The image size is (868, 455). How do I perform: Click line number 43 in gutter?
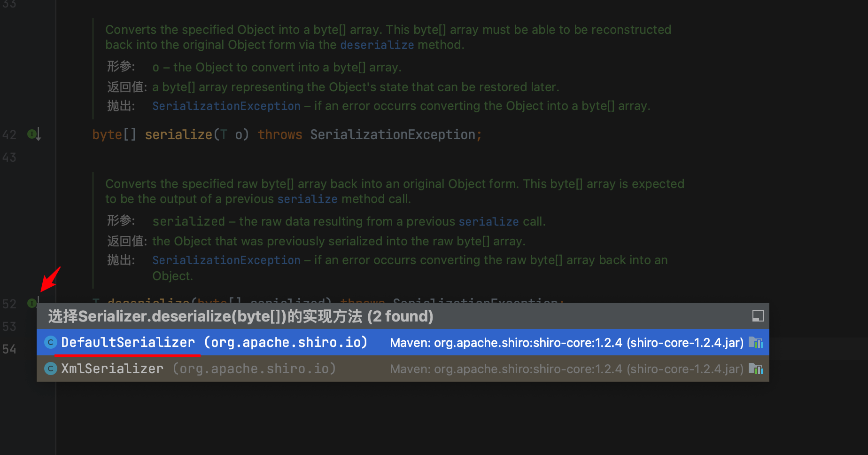[x=9, y=157]
